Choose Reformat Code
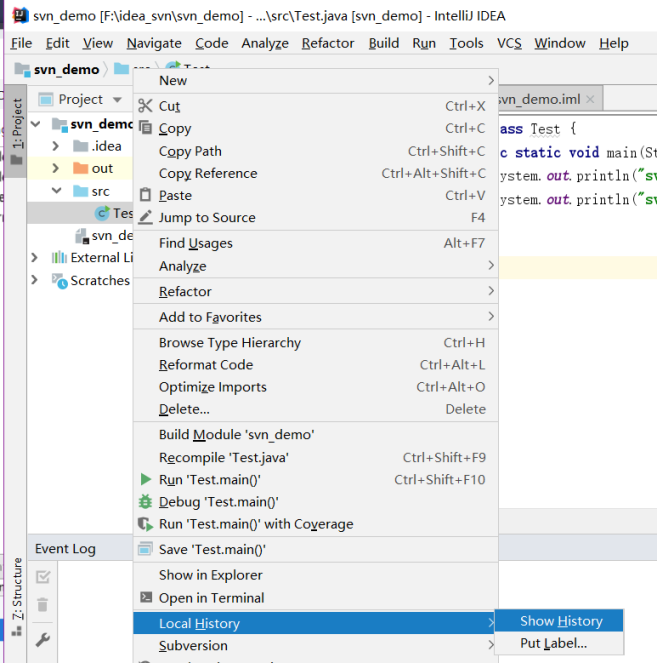 tap(315, 364)
